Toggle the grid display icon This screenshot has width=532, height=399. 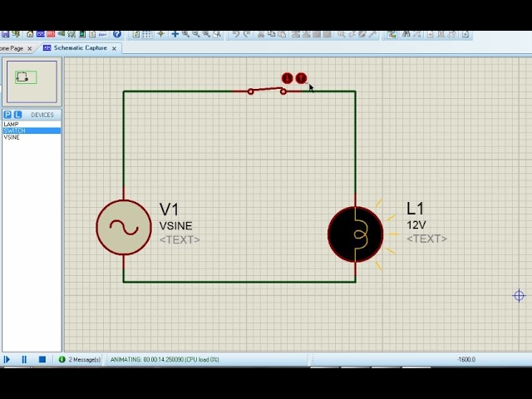click(146, 34)
